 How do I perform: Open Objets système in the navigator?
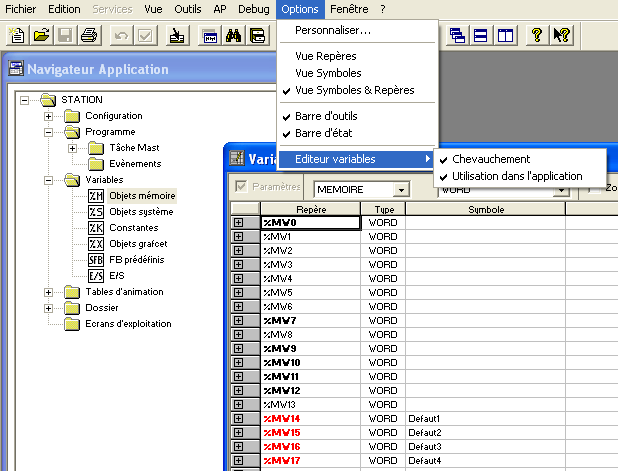140,211
